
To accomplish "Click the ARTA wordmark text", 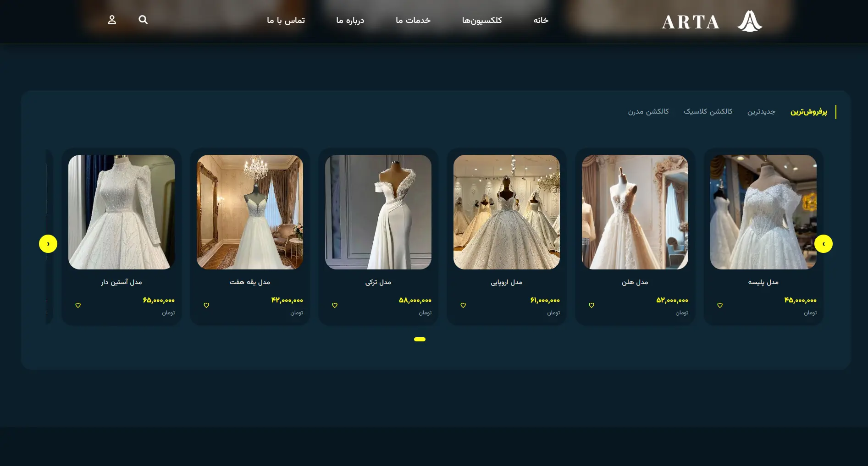I will coord(691,22).
